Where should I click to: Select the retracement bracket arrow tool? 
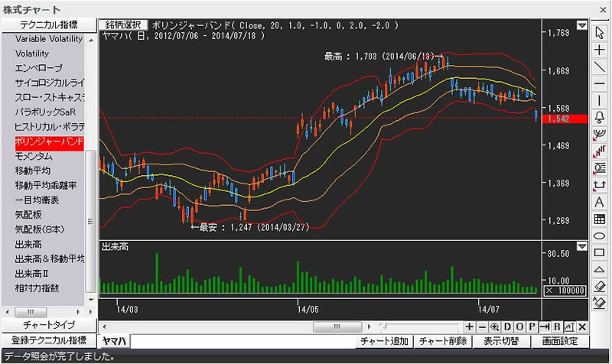pyautogui.click(x=599, y=185)
